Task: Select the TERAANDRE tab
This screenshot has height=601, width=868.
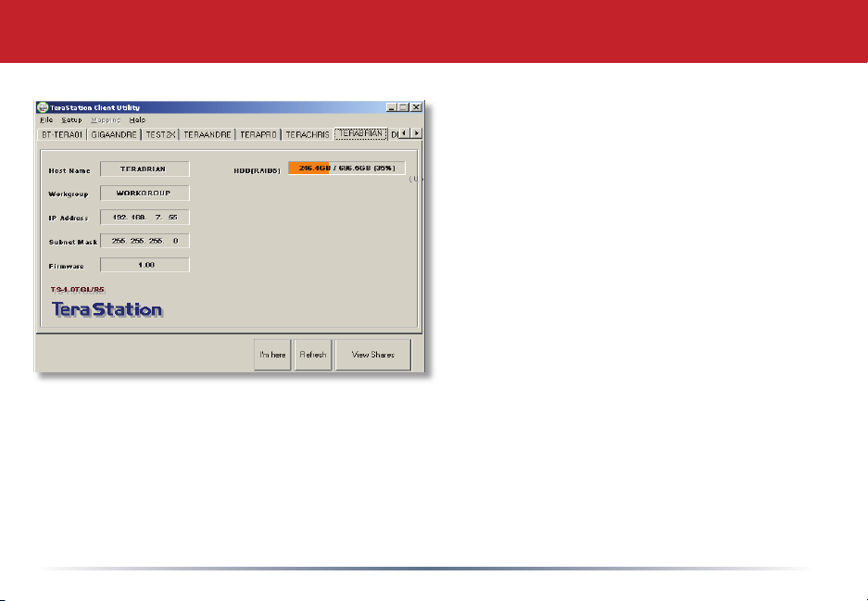Action: [x=207, y=134]
